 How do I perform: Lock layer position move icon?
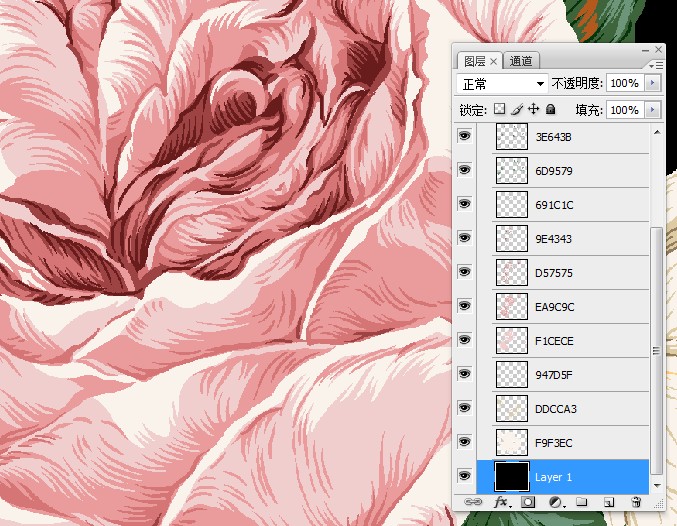click(x=534, y=109)
